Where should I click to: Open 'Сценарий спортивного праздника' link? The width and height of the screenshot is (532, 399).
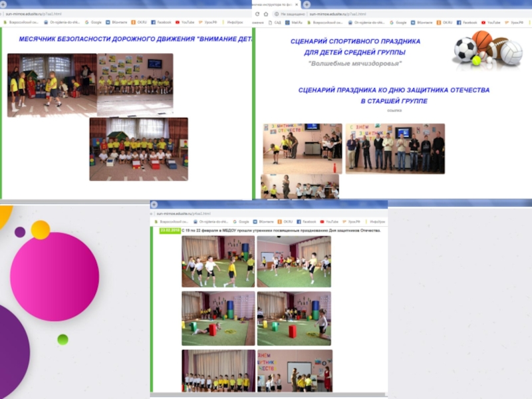pos(355,47)
